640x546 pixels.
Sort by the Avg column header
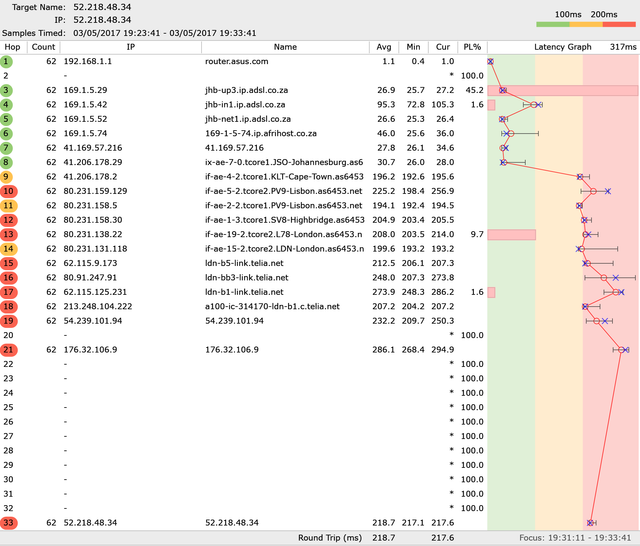point(384,47)
